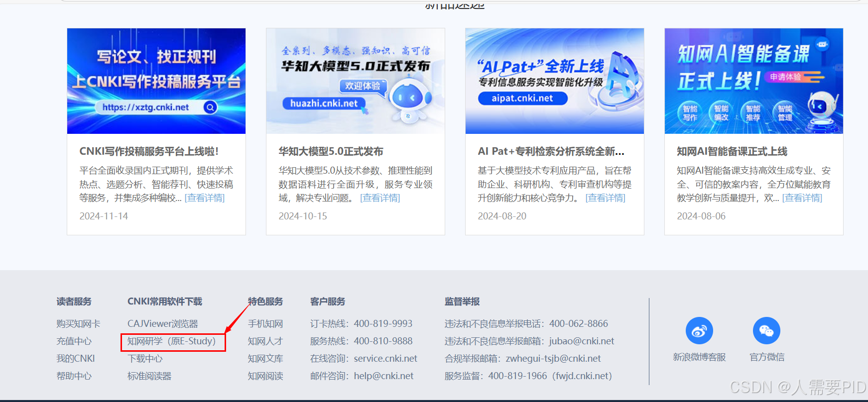Image resolution: width=868 pixels, height=402 pixels.
Task: Click the date 2024-08-20
Action: 502,216
